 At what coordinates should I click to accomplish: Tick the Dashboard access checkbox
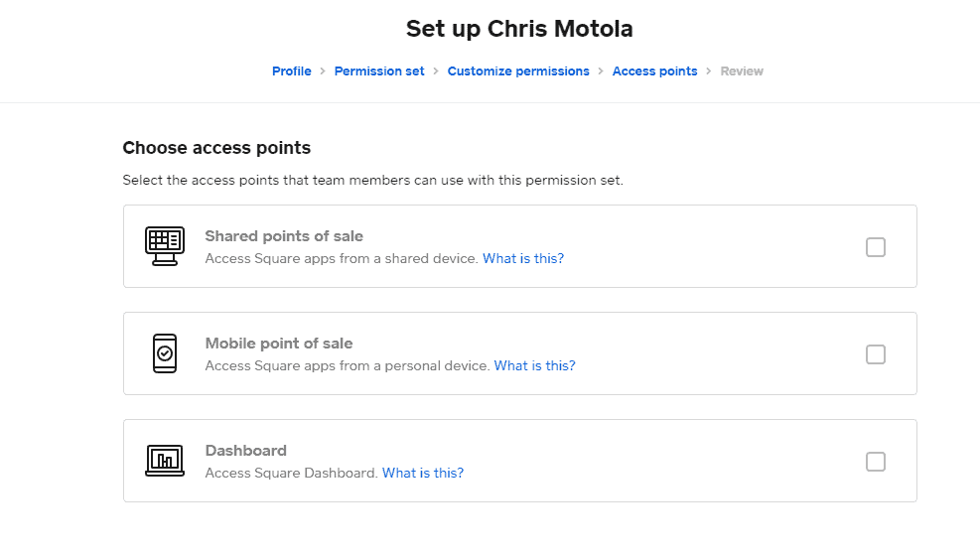click(x=876, y=462)
